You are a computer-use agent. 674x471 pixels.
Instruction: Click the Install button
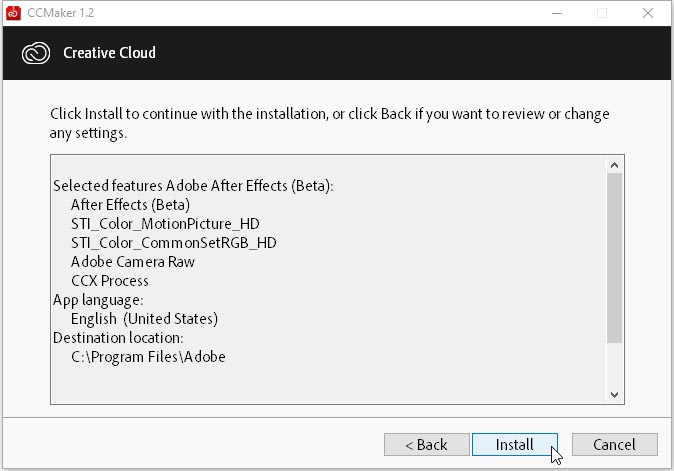[515, 444]
